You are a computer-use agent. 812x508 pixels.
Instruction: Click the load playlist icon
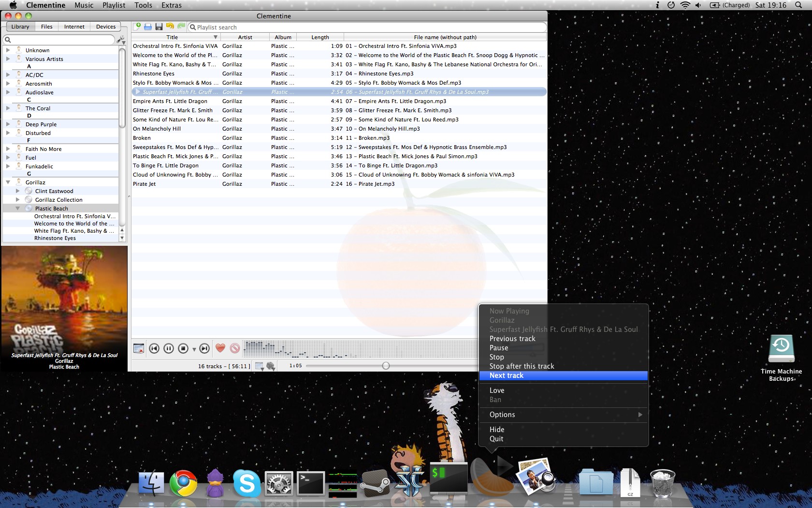tap(148, 27)
